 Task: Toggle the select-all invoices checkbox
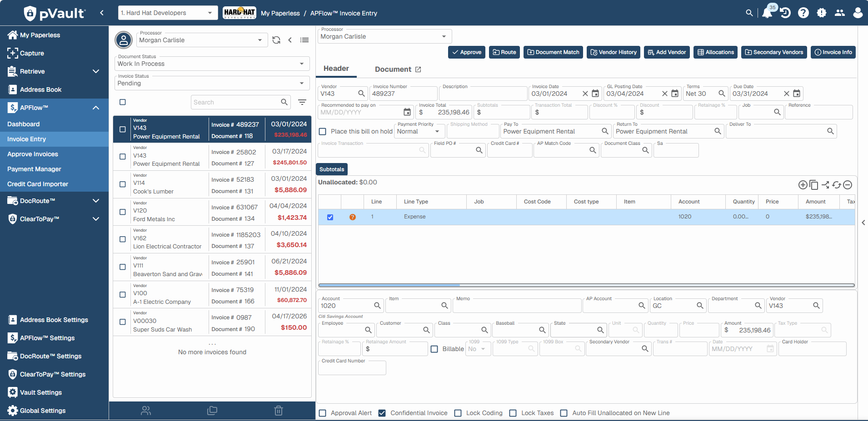[x=123, y=102]
